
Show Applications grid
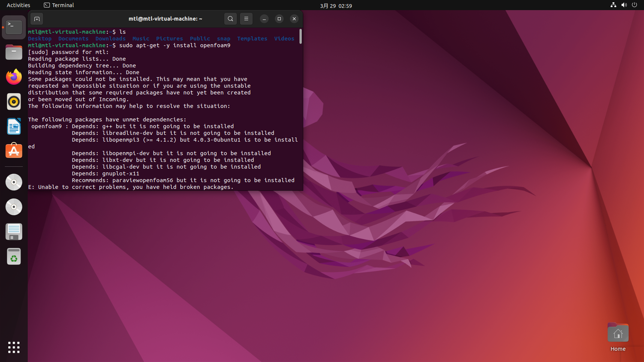tap(14, 347)
